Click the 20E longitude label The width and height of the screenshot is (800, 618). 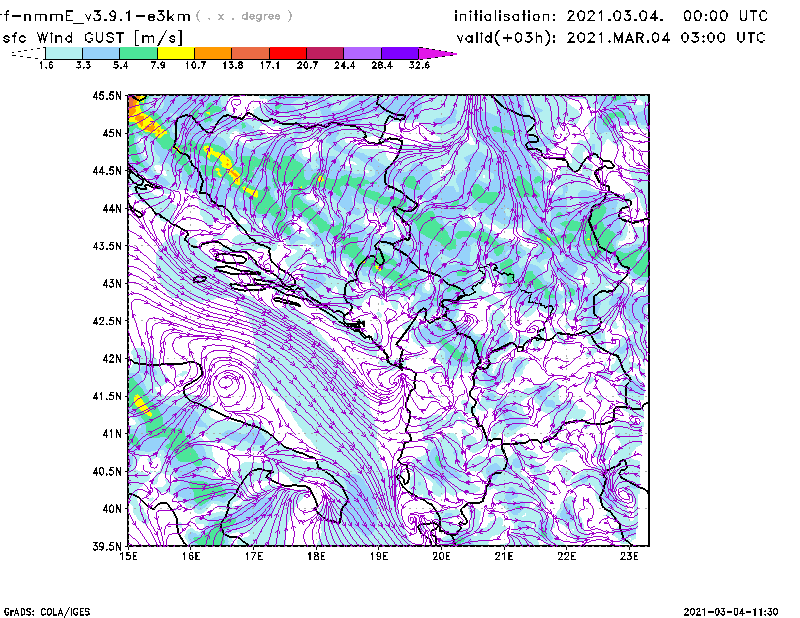click(x=441, y=556)
